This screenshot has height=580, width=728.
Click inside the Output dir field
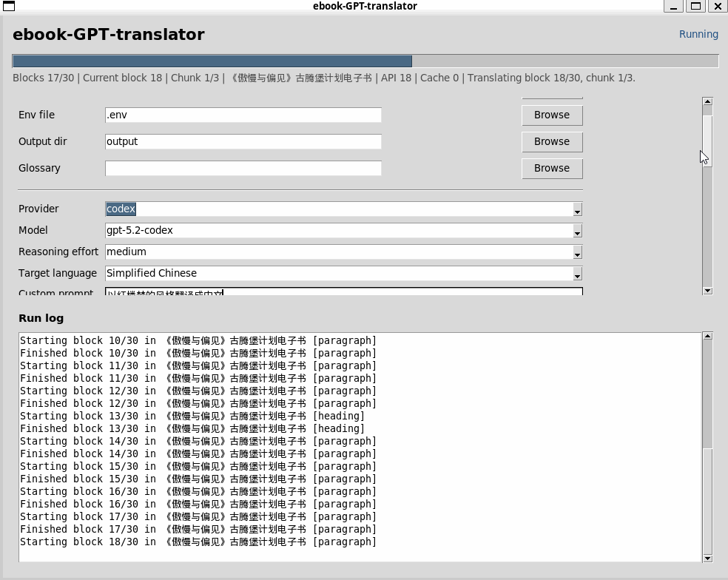244,141
